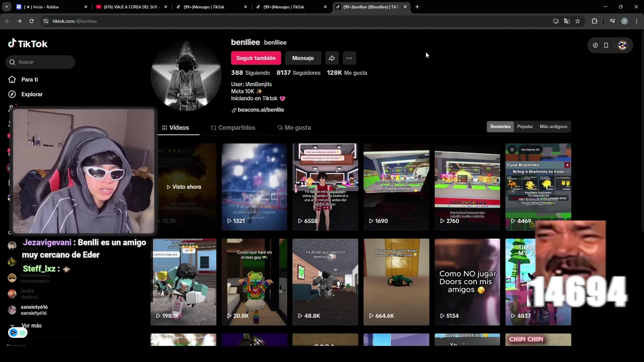Open the video with 198.1K views
The height and width of the screenshot is (362, 644).
183,282
